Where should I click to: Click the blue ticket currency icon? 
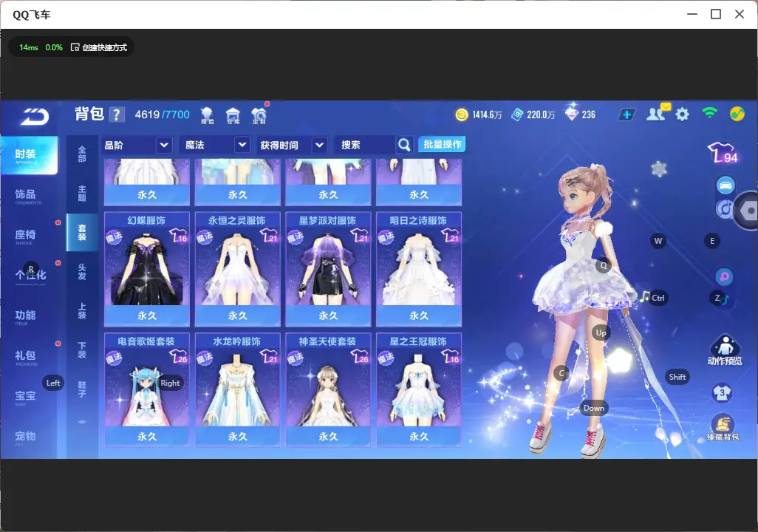516,115
